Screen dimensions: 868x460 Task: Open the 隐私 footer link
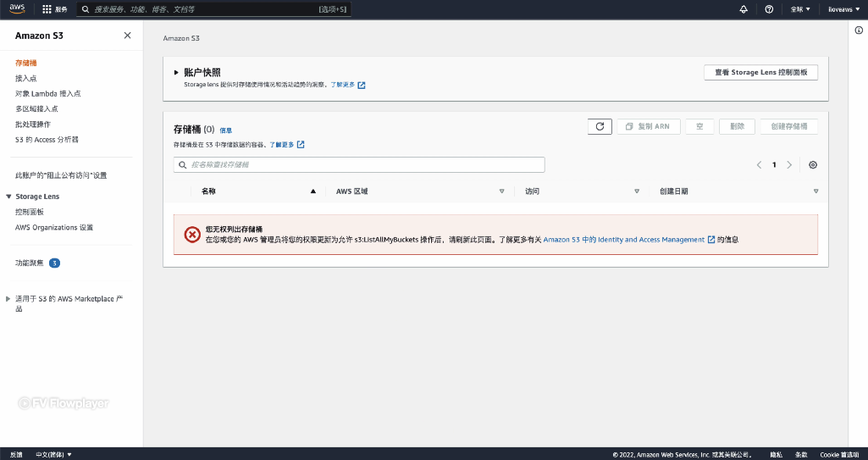776,454
